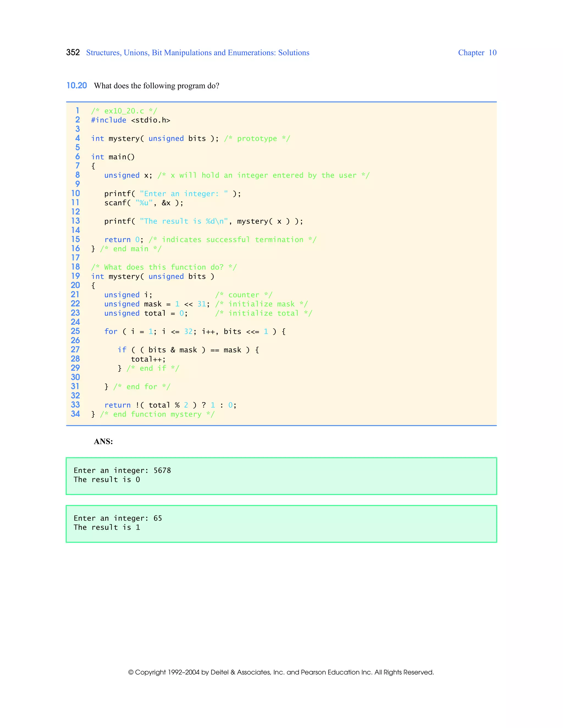
Task: Click the #include stdio.h line
Action: [130, 120]
